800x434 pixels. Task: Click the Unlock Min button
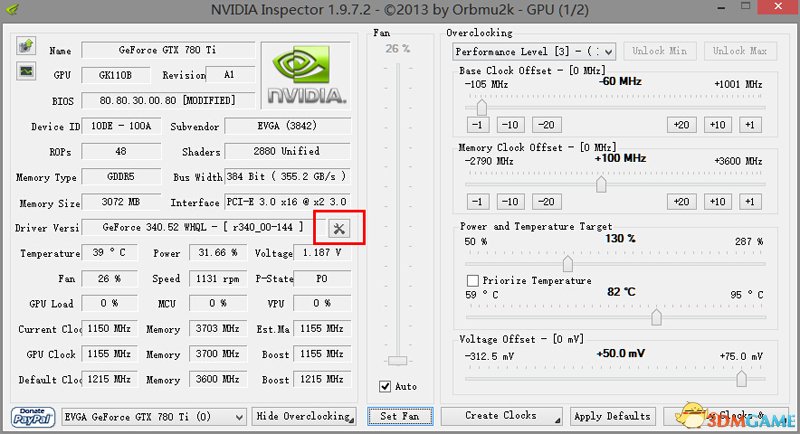(659, 51)
